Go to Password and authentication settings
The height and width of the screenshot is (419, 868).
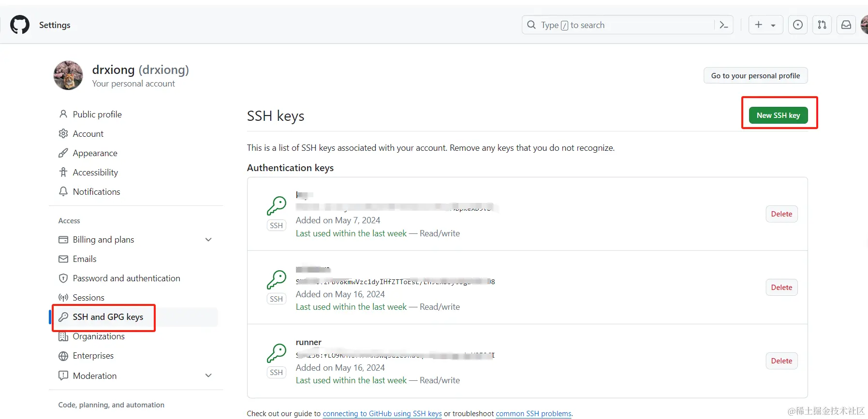[126, 278]
